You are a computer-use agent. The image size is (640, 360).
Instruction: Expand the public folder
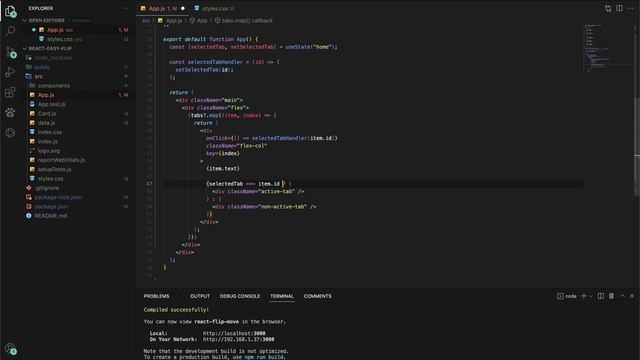click(42, 67)
